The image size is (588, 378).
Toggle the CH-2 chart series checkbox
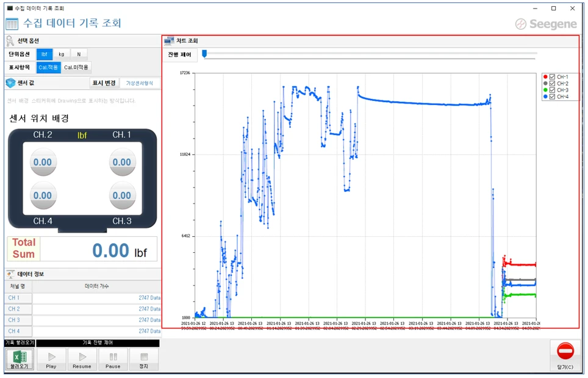[x=552, y=83]
